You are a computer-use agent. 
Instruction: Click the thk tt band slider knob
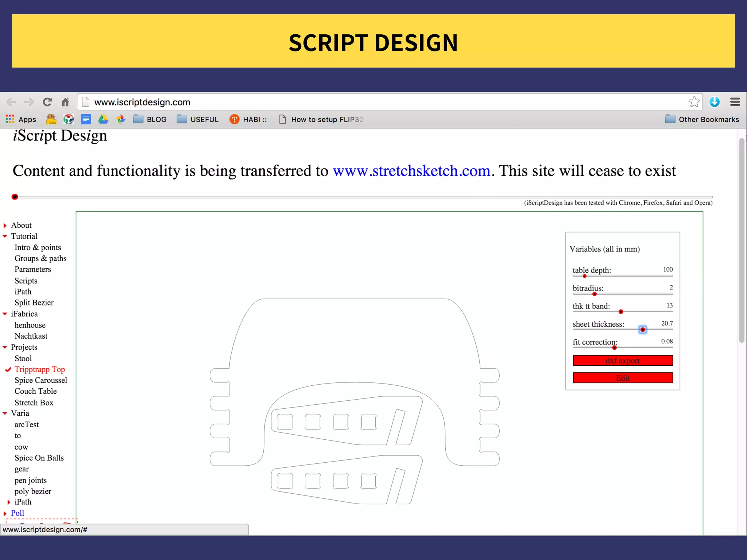click(621, 312)
